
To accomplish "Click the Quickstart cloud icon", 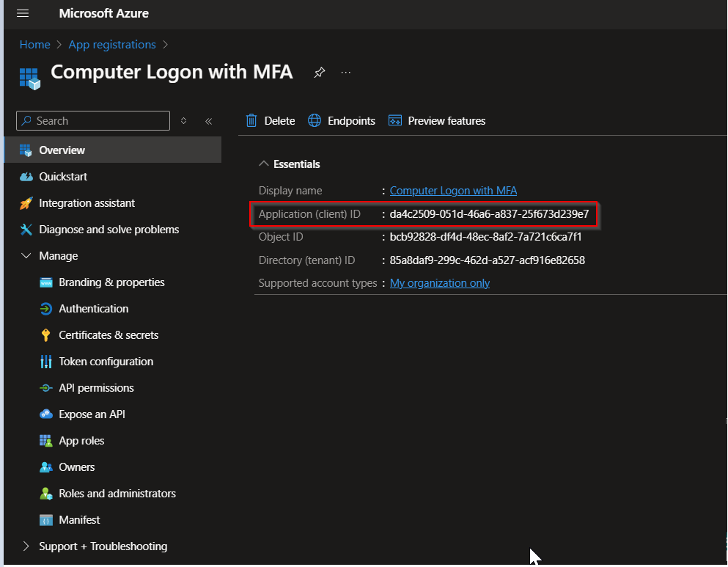I will (26, 177).
